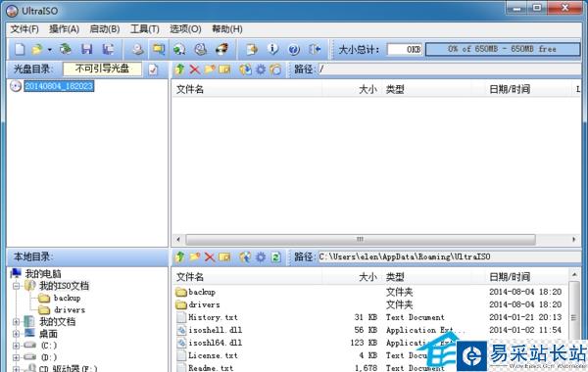Click red Delete X in disc image toolbar
This screenshot has height=372, width=588.
pyautogui.click(x=195, y=70)
